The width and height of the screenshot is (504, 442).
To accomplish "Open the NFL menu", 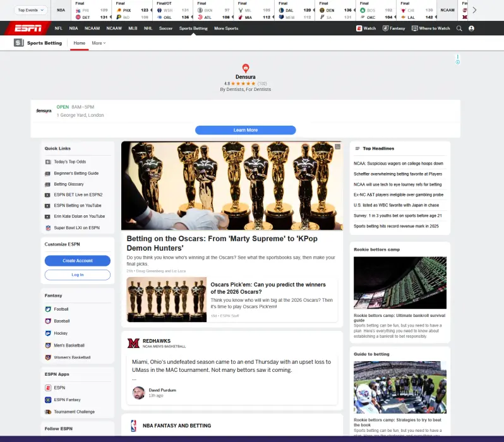I will (59, 28).
